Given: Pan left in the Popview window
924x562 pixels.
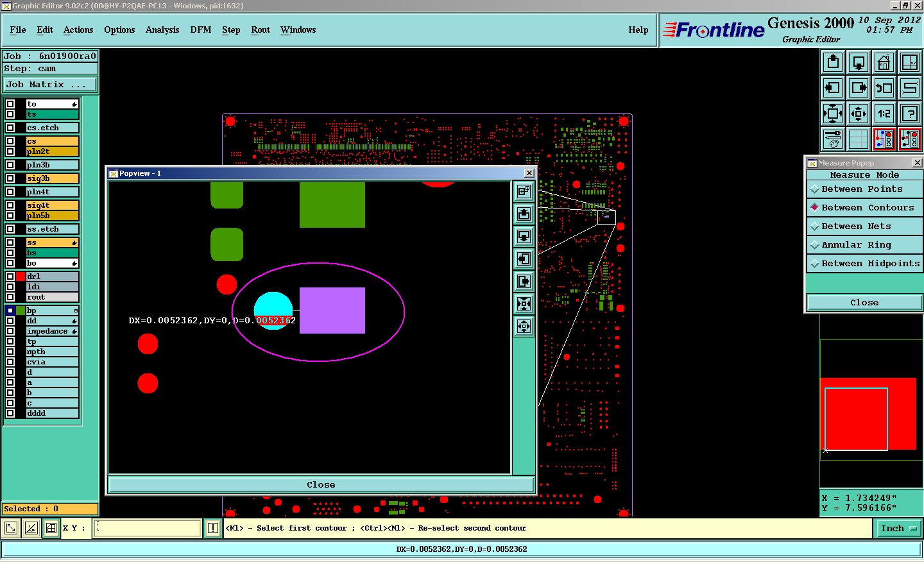Looking at the screenshot, I should tap(524, 259).
